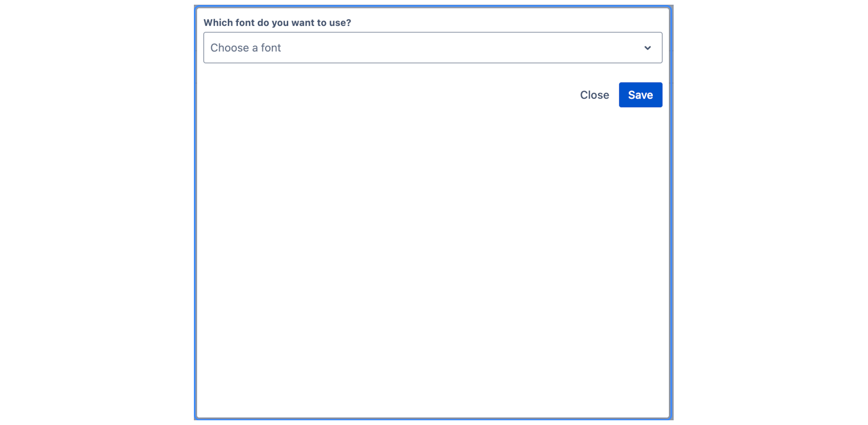Screen dimensions: 868x425
Task: Click the small down-arrow icon beside Choose a font
Action: pos(647,48)
